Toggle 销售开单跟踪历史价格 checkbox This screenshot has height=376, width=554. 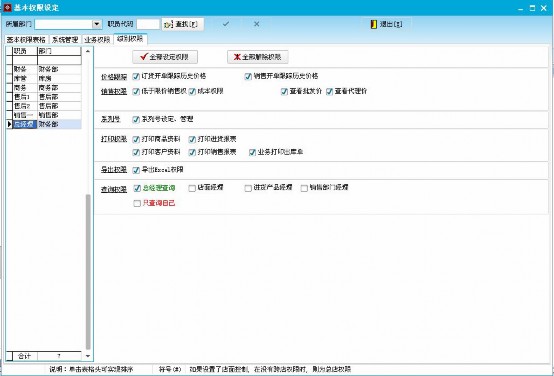pos(248,76)
